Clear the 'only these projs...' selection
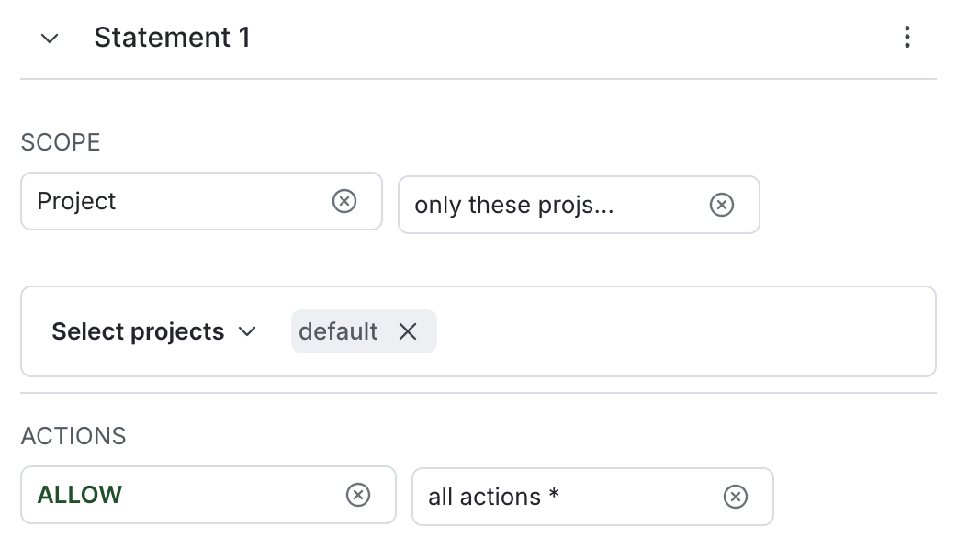 pos(722,205)
